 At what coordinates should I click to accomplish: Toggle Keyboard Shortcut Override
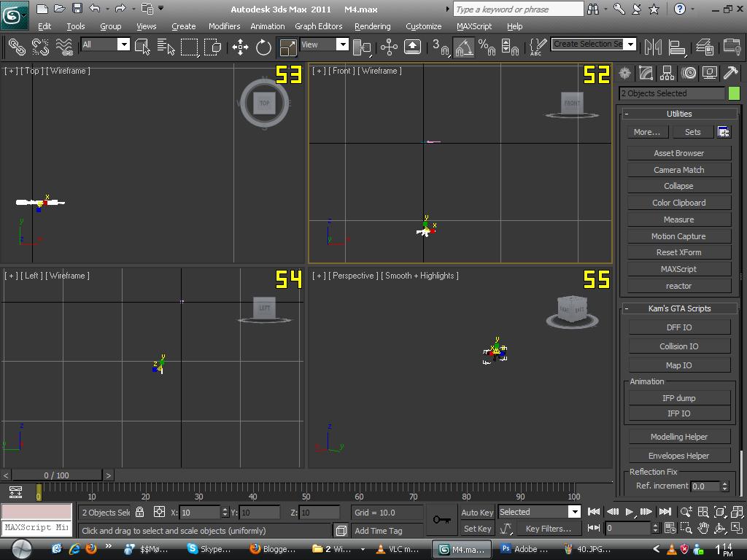click(x=413, y=47)
